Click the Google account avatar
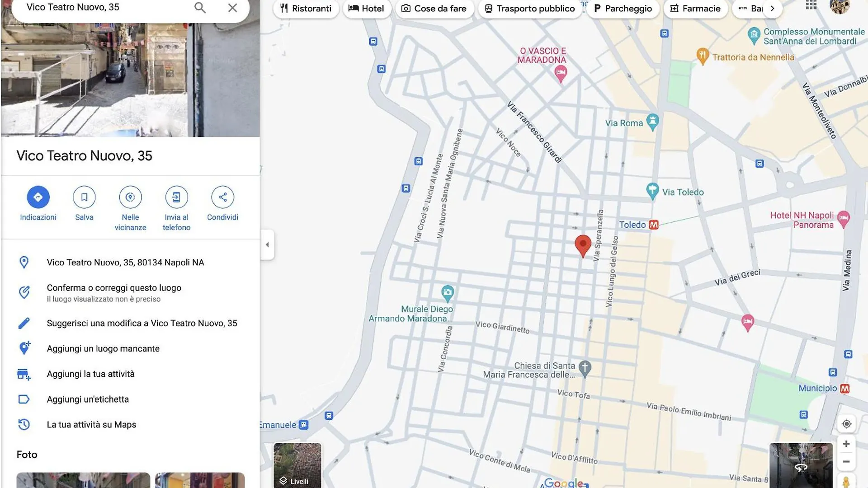 [840, 6]
